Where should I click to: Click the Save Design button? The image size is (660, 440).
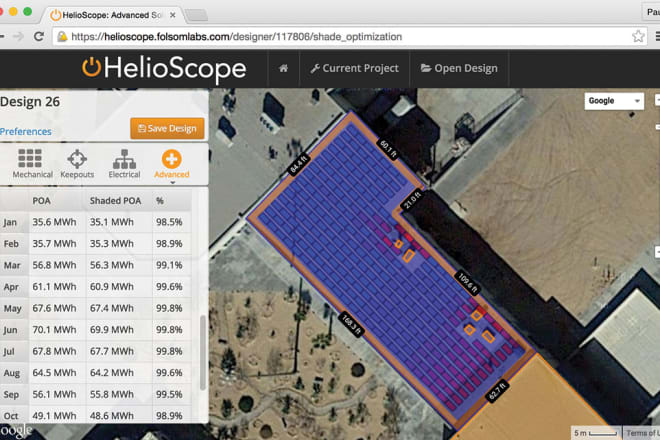pos(167,128)
